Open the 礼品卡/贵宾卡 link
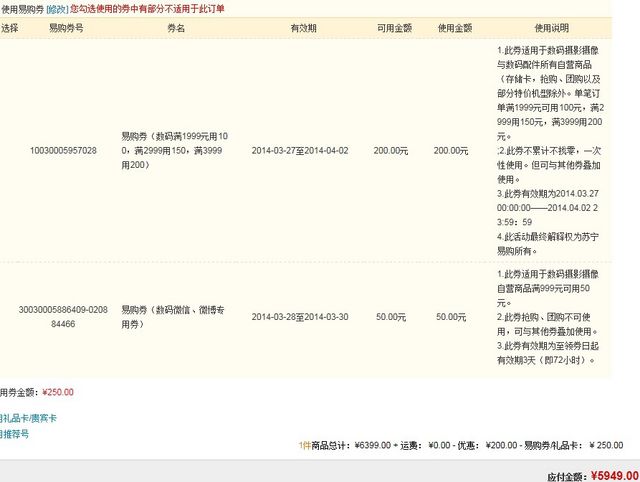The height and width of the screenshot is (482, 640). pos(27,418)
